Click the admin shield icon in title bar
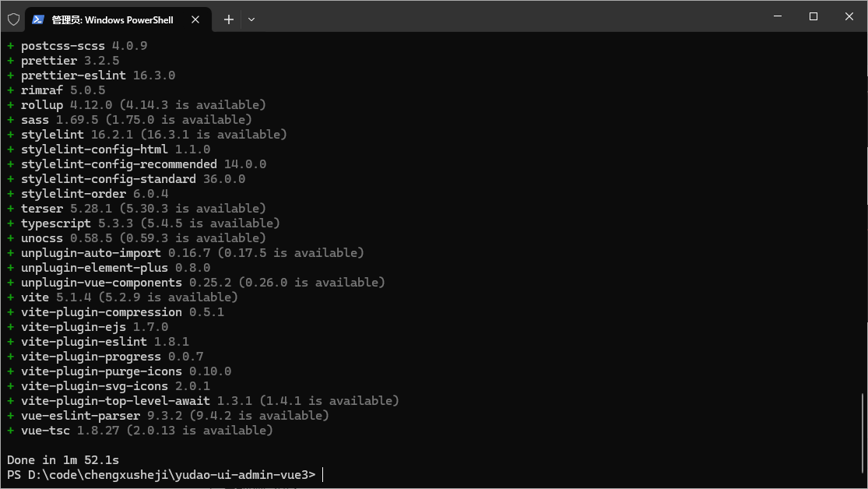This screenshot has height=489, width=868. point(13,19)
